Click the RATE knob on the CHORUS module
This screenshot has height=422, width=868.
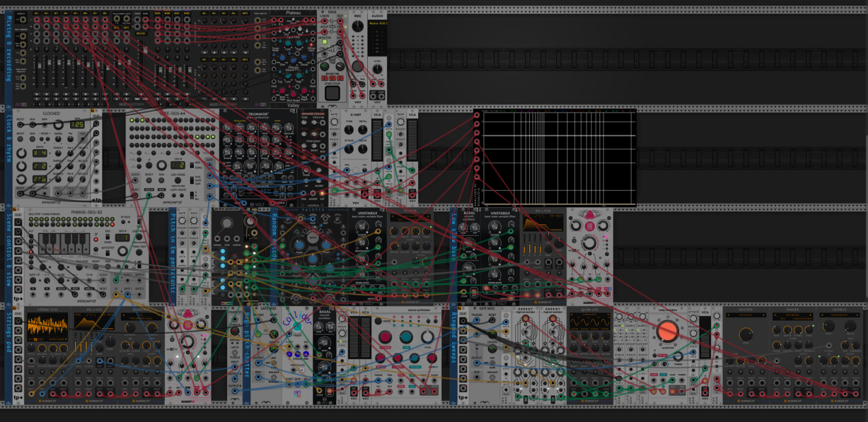coord(828,327)
